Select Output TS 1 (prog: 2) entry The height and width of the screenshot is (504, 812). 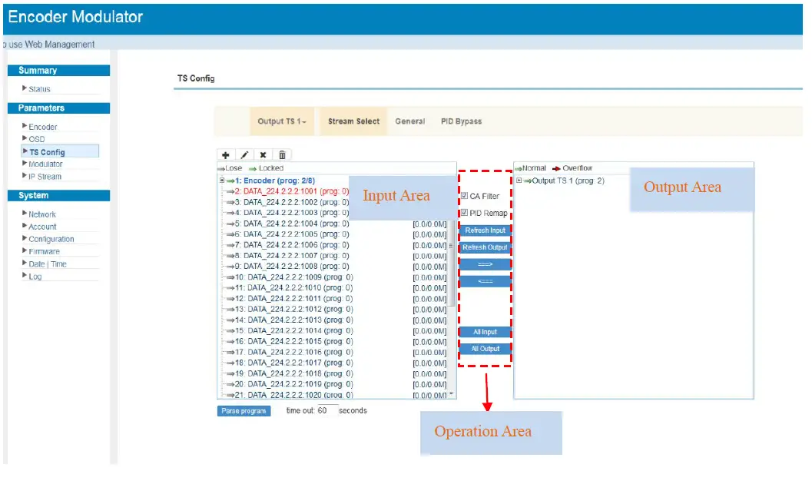coord(568,181)
